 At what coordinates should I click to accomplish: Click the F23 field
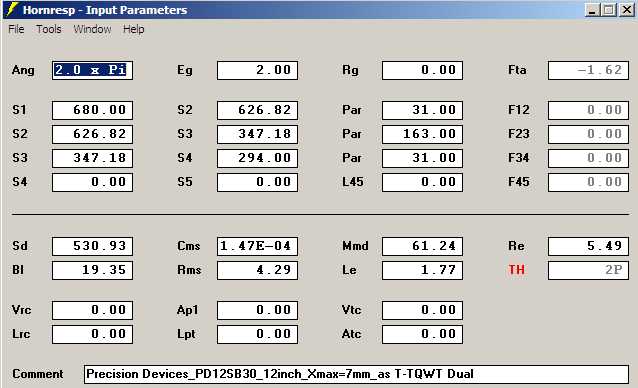click(588, 134)
